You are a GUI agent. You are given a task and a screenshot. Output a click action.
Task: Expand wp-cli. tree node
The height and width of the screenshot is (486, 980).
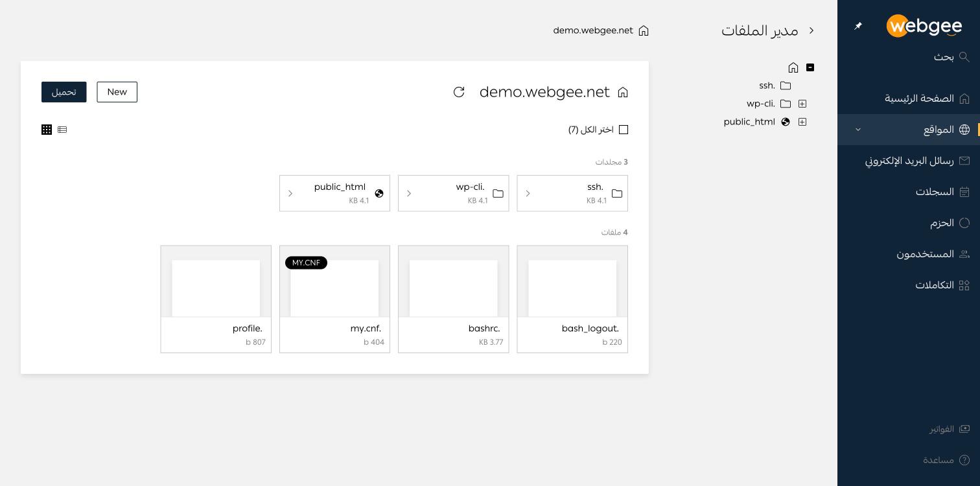point(802,104)
